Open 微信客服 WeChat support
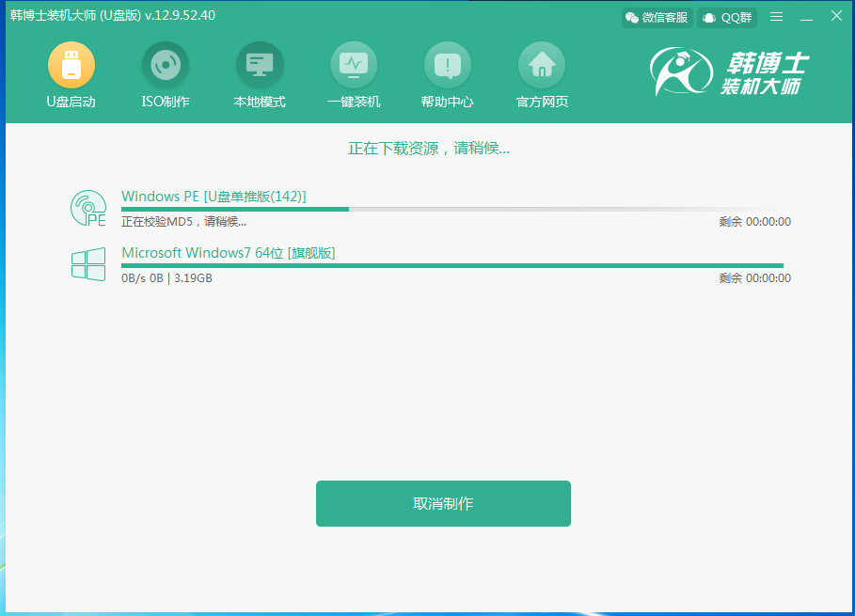 (657, 17)
